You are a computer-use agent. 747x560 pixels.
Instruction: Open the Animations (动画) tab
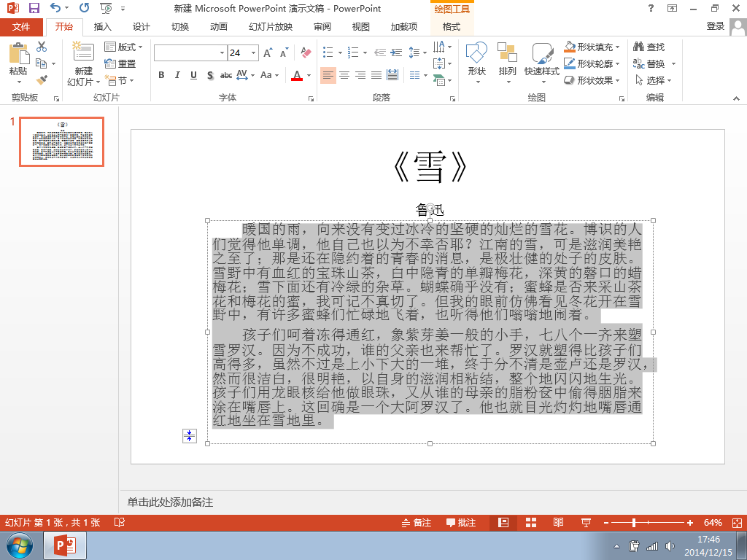[219, 27]
